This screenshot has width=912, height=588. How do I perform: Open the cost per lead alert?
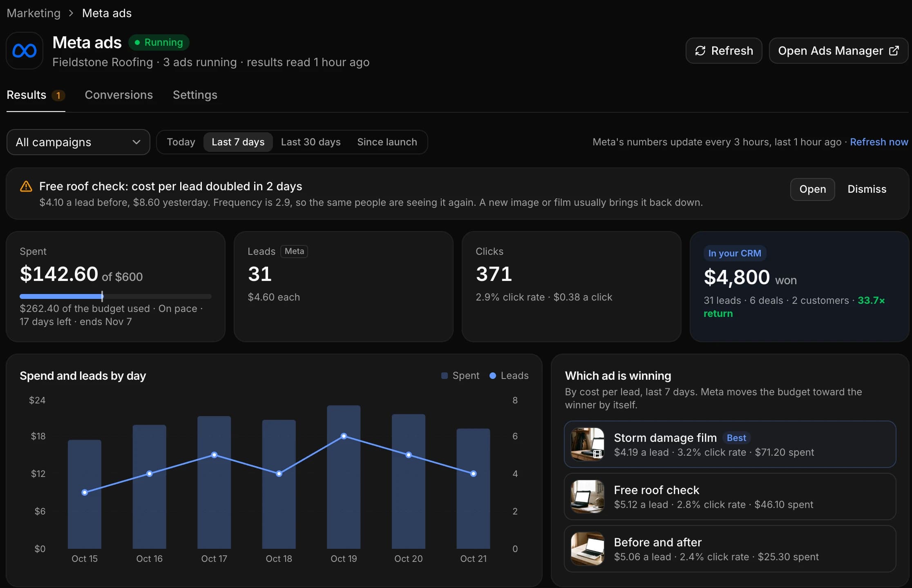point(812,189)
